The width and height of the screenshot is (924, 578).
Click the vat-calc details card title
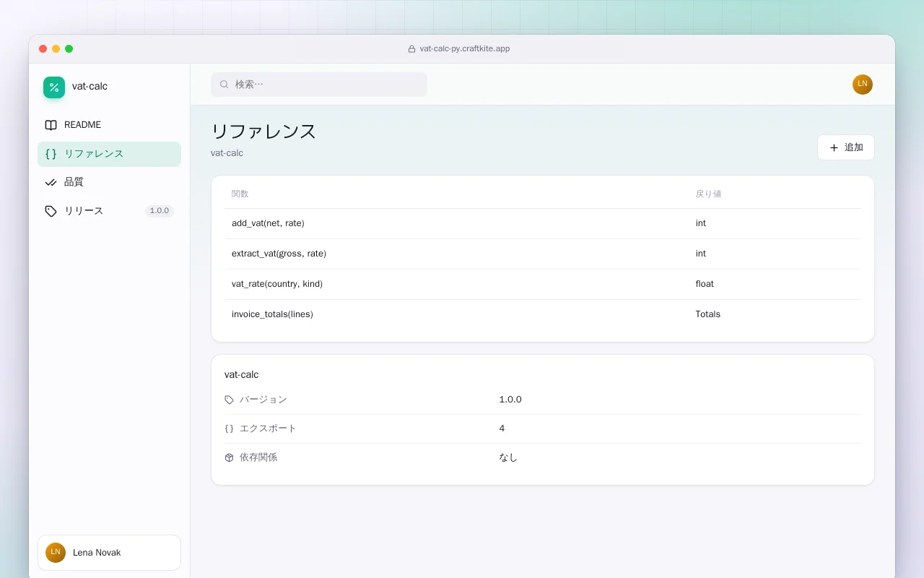(241, 374)
